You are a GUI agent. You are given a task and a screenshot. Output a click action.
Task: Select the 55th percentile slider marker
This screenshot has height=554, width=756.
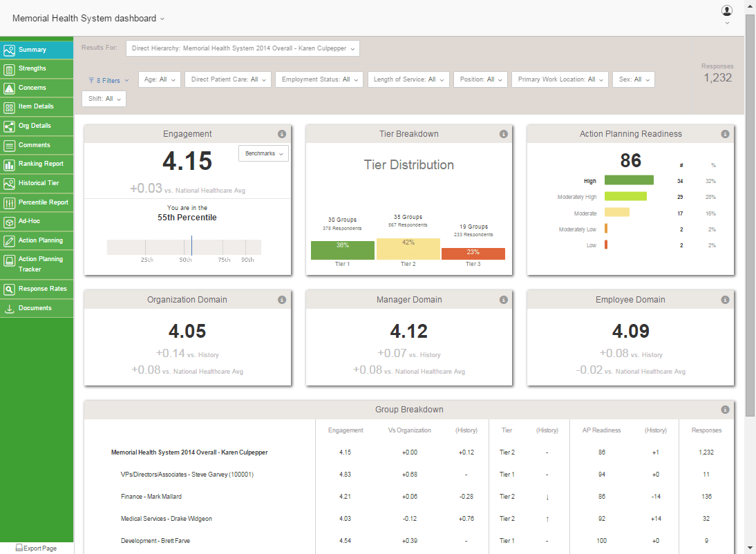(x=191, y=245)
